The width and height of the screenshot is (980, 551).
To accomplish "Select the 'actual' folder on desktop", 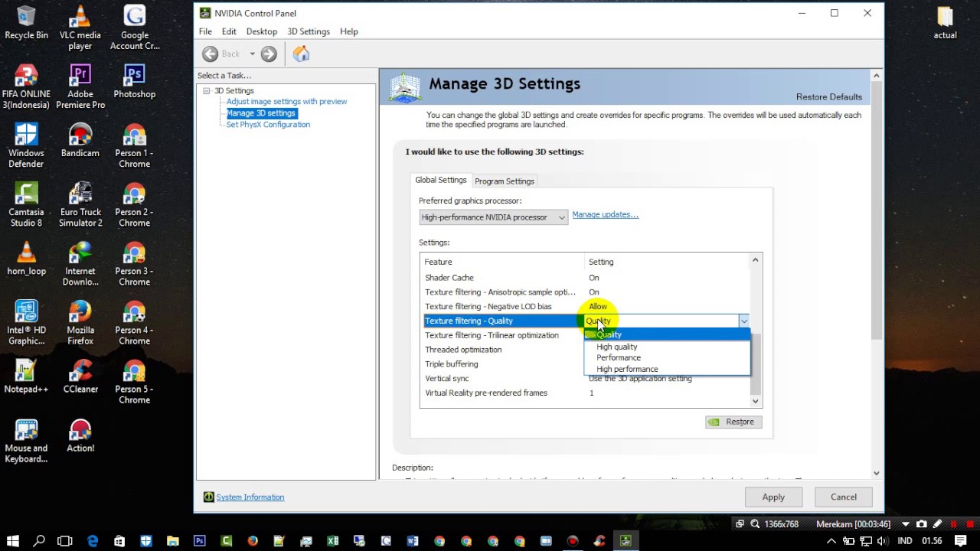I will click(945, 23).
